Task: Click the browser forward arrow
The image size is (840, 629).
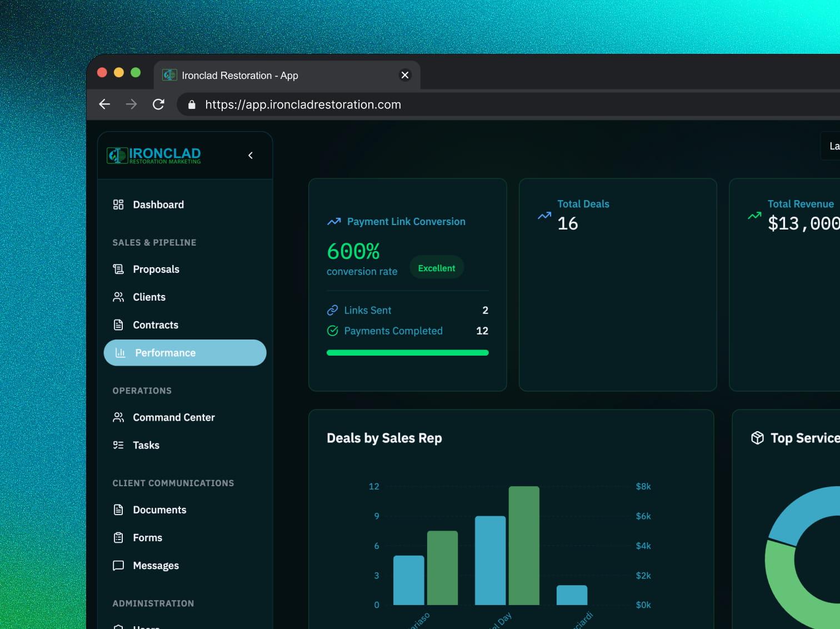Action: click(x=131, y=104)
